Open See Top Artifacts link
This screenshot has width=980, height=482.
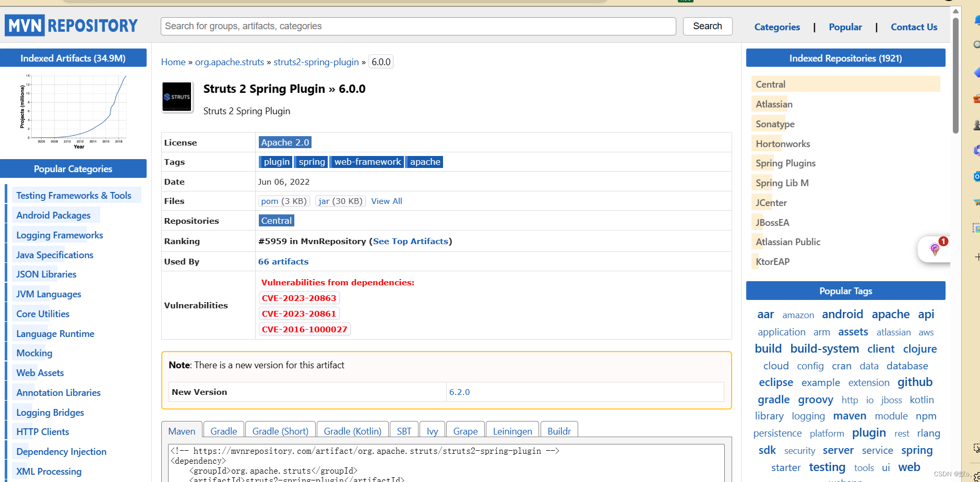[411, 241]
